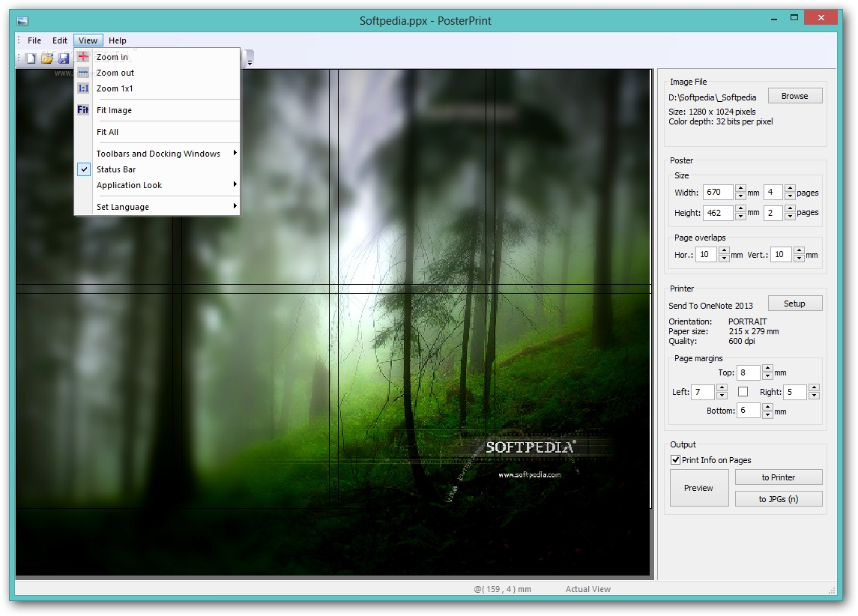
Task: Click the Left margin input field
Action: pyautogui.click(x=703, y=392)
